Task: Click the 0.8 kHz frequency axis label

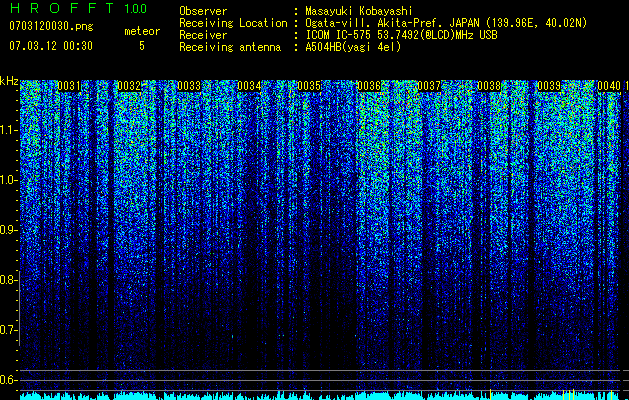Action: click(7, 280)
